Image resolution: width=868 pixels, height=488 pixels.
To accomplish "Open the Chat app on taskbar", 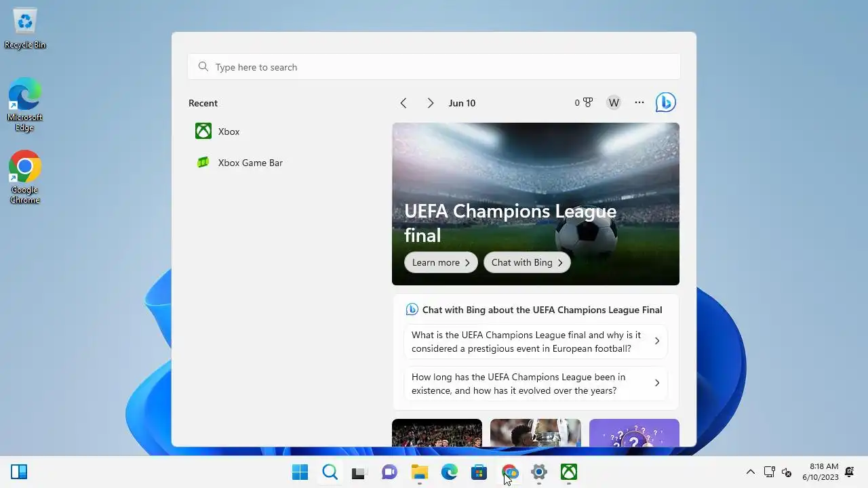I will point(389,472).
